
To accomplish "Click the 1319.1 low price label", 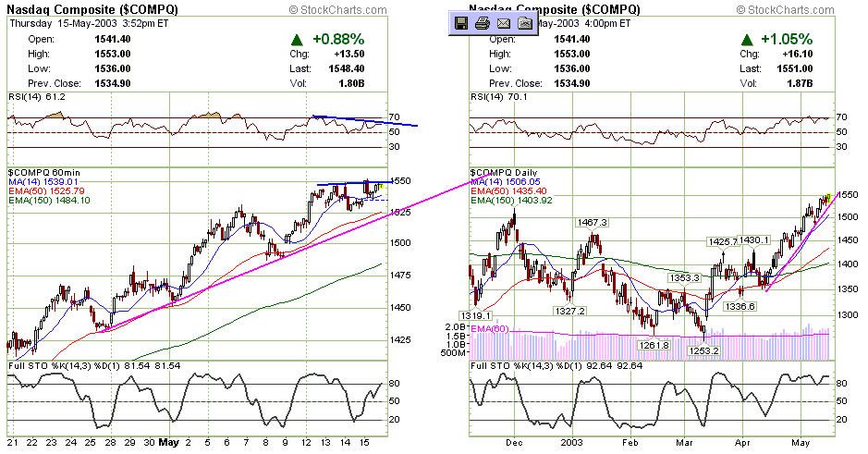I will 476,316.
